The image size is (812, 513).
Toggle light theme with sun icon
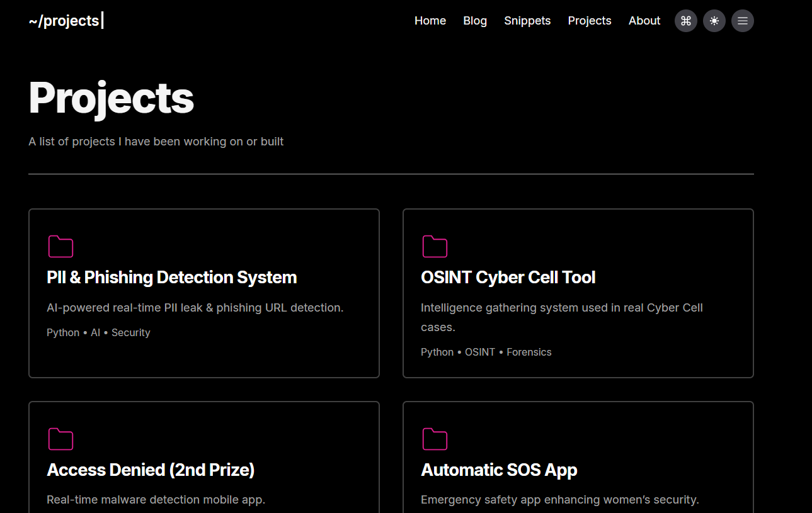[x=714, y=21]
